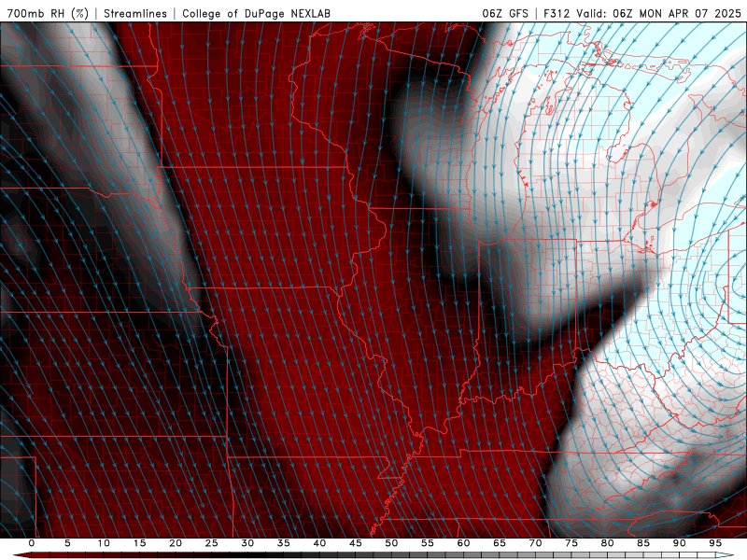Click the "35" label on the color scale
747x560 pixels.
pyautogui.click(x=283, y=543)
